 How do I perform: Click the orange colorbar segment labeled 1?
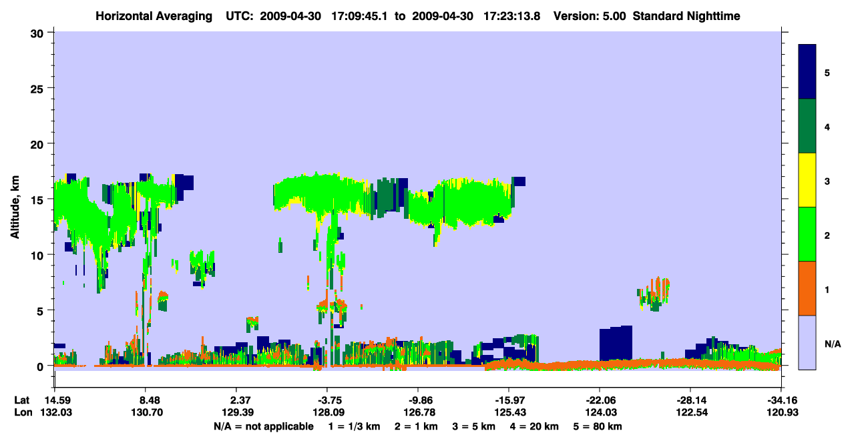click(807, 288)
